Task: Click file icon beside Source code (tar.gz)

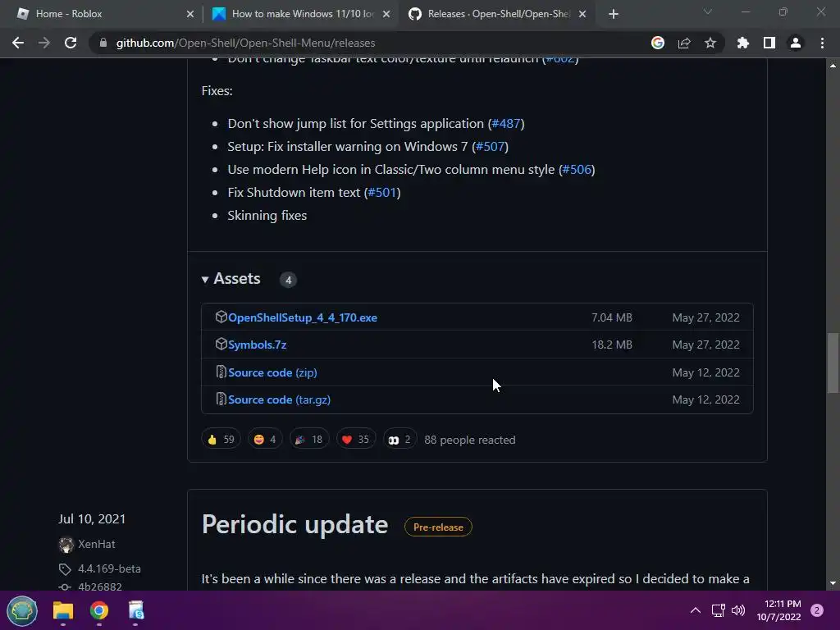Action: pyautogui.click(x=221, y=399)
